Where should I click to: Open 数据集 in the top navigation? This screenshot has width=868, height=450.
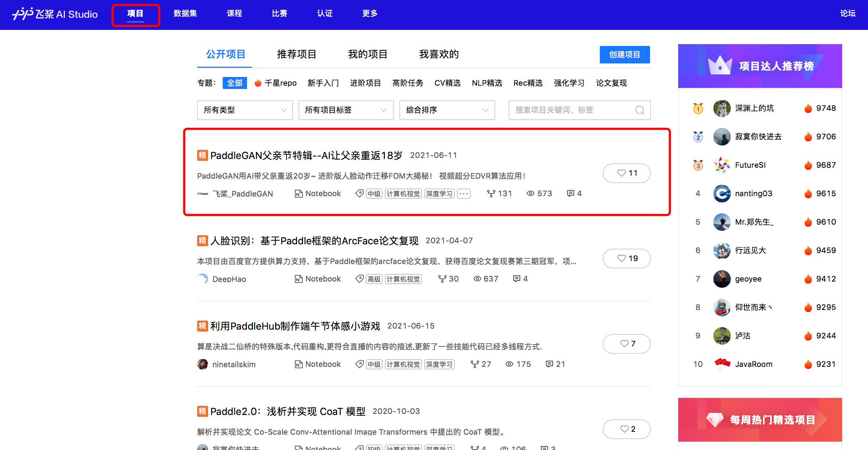(x=185, y=13)
